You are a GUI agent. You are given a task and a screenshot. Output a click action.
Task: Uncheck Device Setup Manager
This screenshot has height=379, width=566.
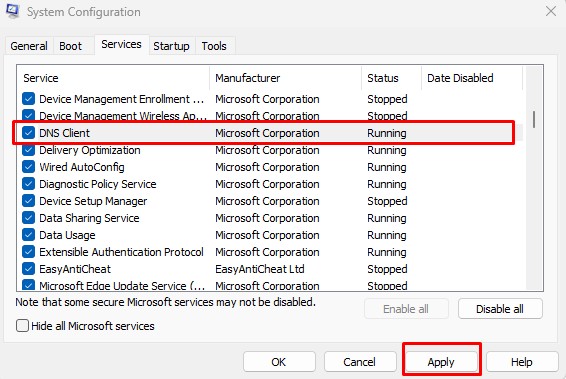[28, 201]
